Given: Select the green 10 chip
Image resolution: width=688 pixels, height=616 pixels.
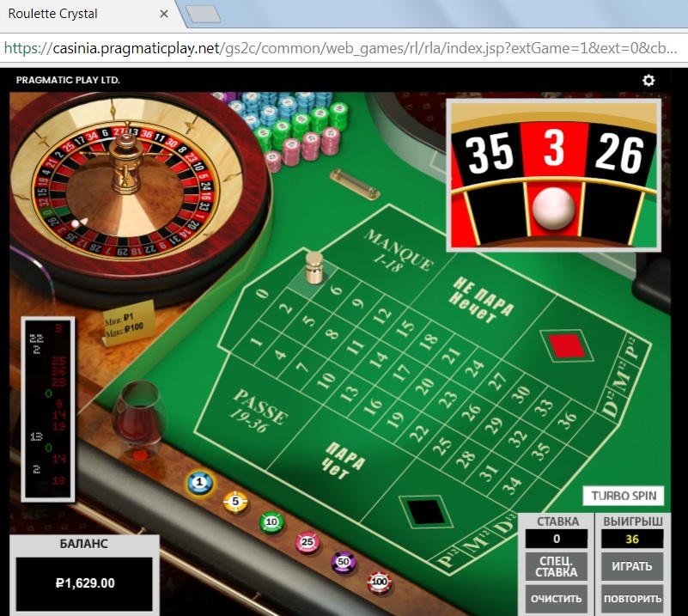Looking at the screenshot, I should (271, 522).
